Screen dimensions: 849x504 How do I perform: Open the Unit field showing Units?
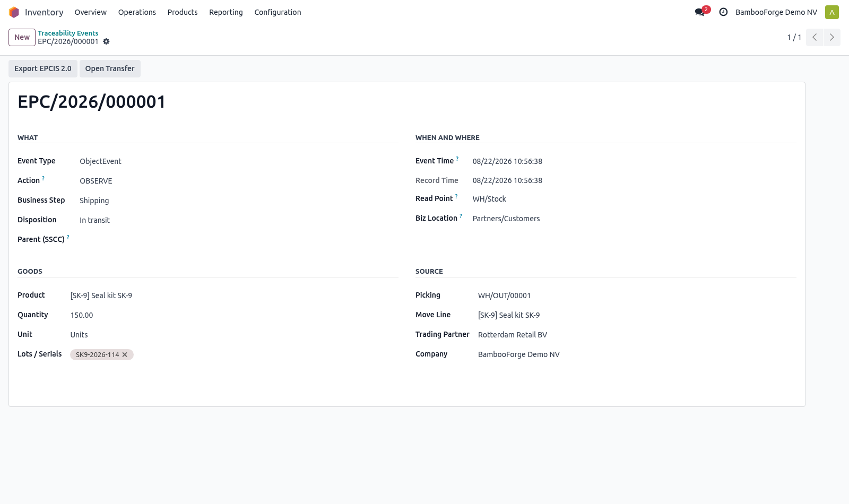[234, 335]
